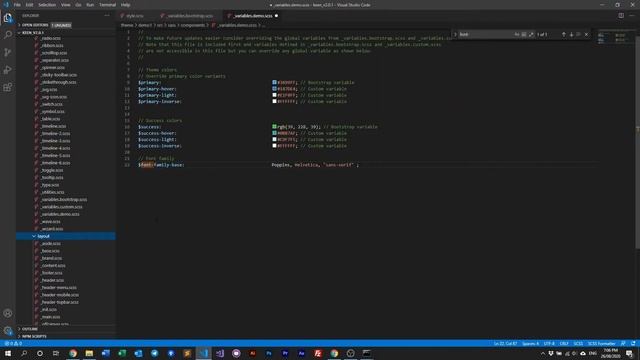Open _header-menu.scss in the explorer
Screen dimensions: 640x360
(x=58, y=287)
